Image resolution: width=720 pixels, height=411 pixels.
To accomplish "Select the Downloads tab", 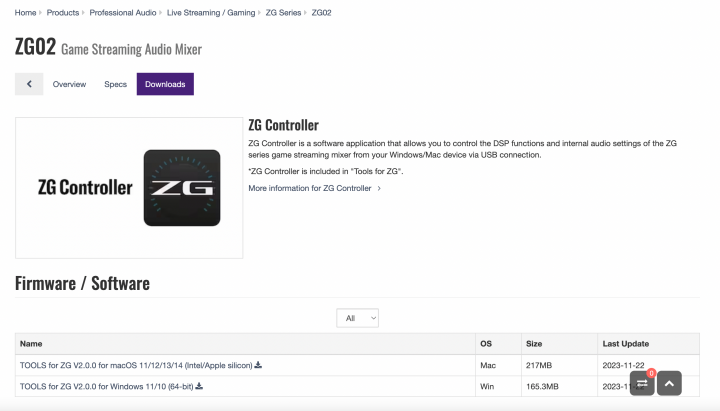I will pyautogui.click(x=165, y=84).
